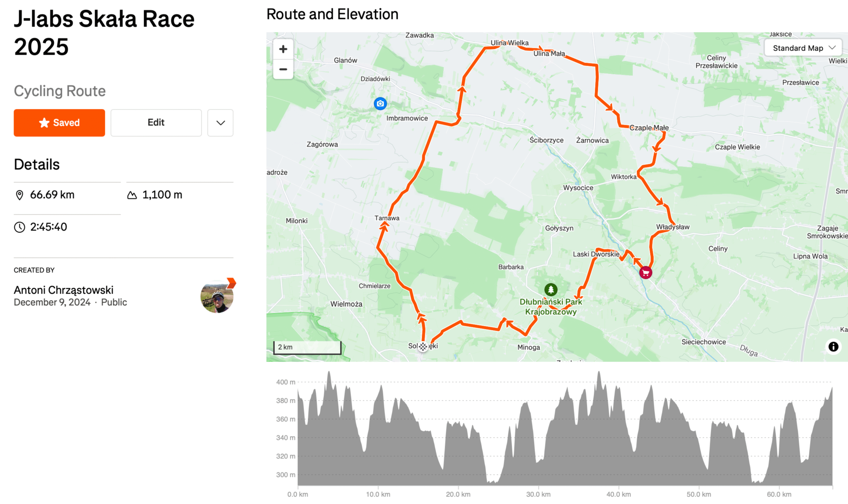Image resolution: width=848 pixels, height=504 pixels.
Task: Click the 2 km map scale bar
Action: [307, 347]
